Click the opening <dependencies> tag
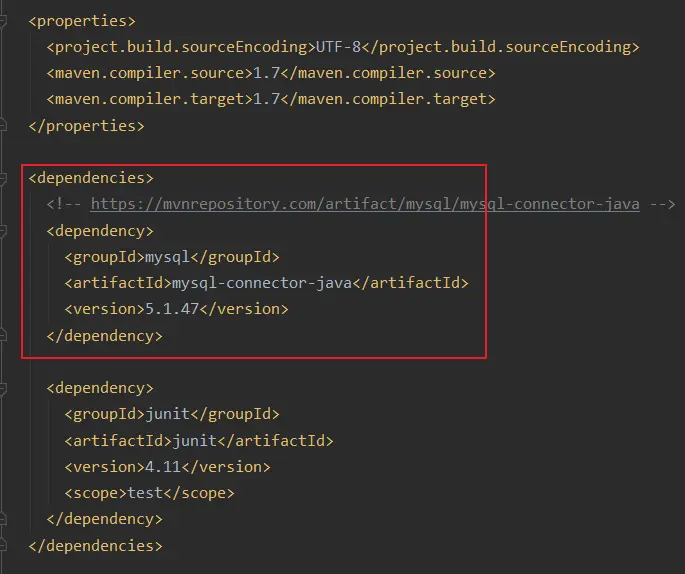The image size is (685, 574). tap(91, 178)
